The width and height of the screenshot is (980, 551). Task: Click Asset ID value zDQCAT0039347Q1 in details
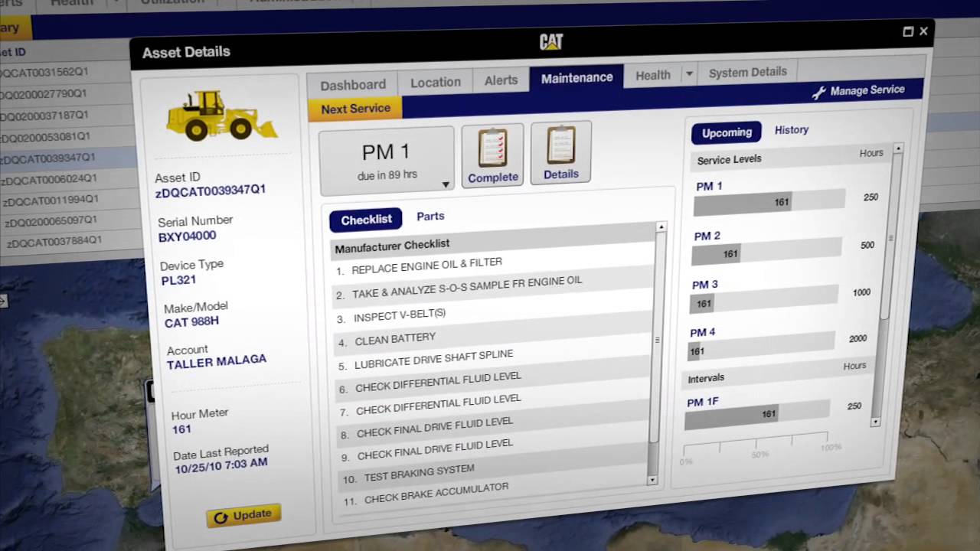click(x=211, y=191)
